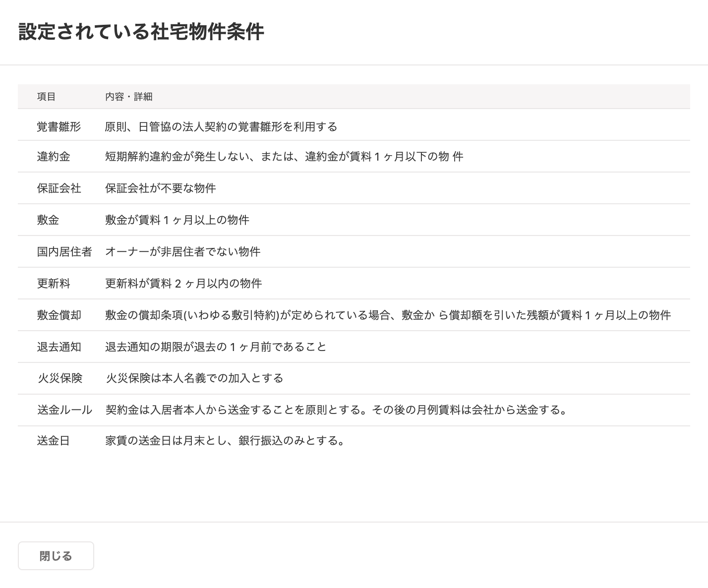
Task: Select the 敷金償却 row label
Action: (59, 315)
